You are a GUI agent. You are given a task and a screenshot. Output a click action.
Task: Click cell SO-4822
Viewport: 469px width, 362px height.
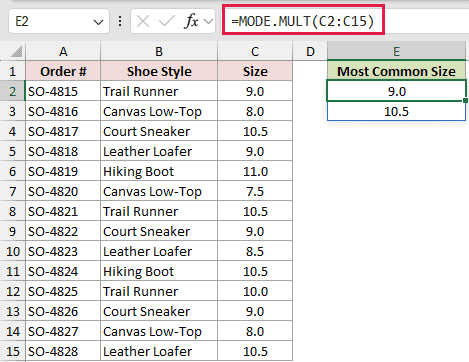[x=63, y=231]
